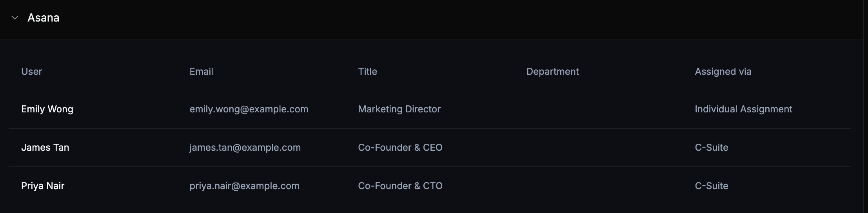Open user James Tan
This screenshot has width=868, height=213.
point(45,147)
